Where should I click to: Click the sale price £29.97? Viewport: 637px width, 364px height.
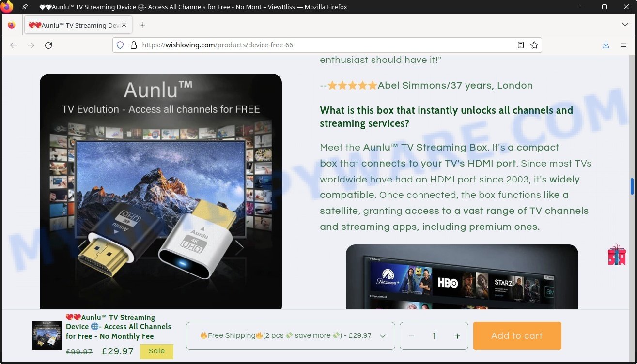point(118,351)
